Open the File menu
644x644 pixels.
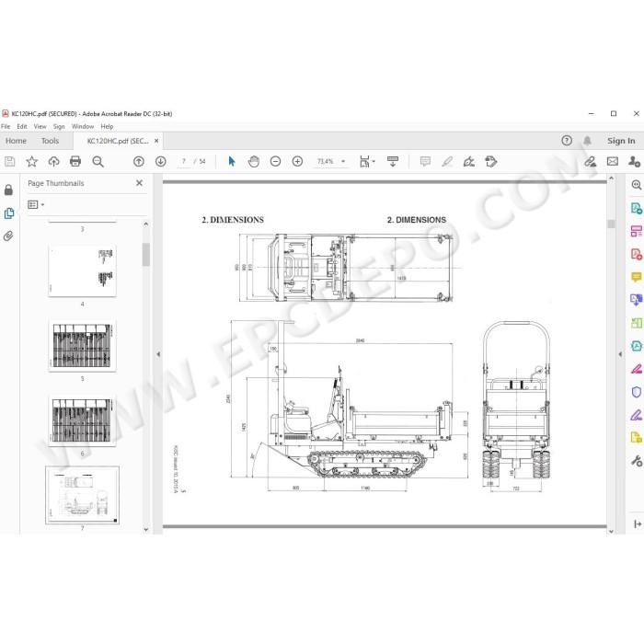click(6, 127)
